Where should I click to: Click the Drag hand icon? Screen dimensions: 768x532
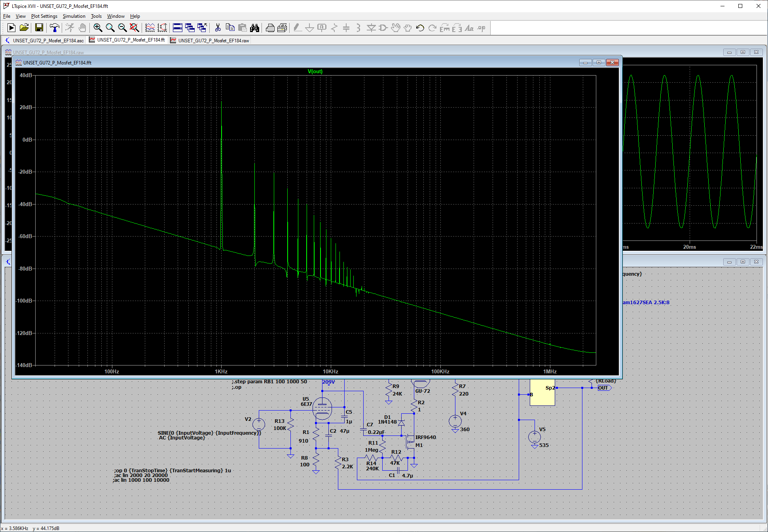click(x=408, y=28)
